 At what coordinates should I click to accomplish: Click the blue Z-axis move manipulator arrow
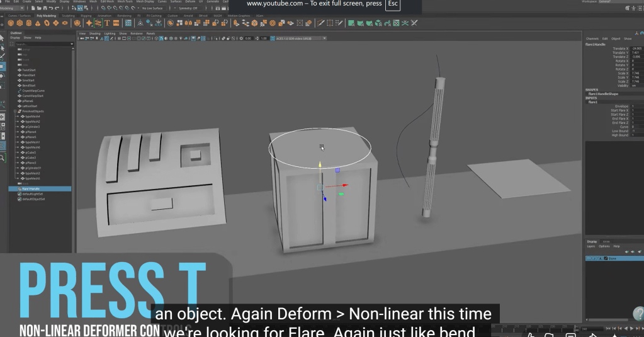pyautogui.click(x=324, y=199)
